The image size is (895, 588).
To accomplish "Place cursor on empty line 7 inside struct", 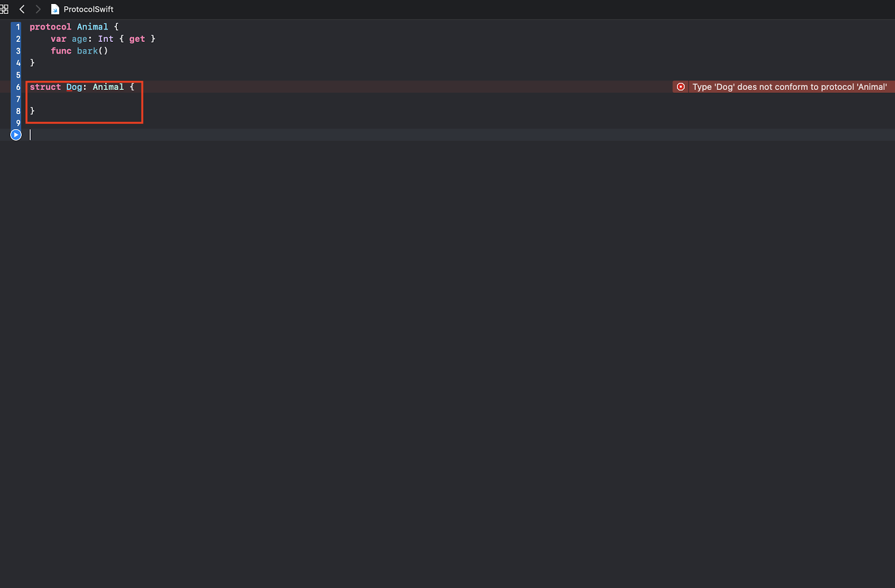I will pos(84,99).
